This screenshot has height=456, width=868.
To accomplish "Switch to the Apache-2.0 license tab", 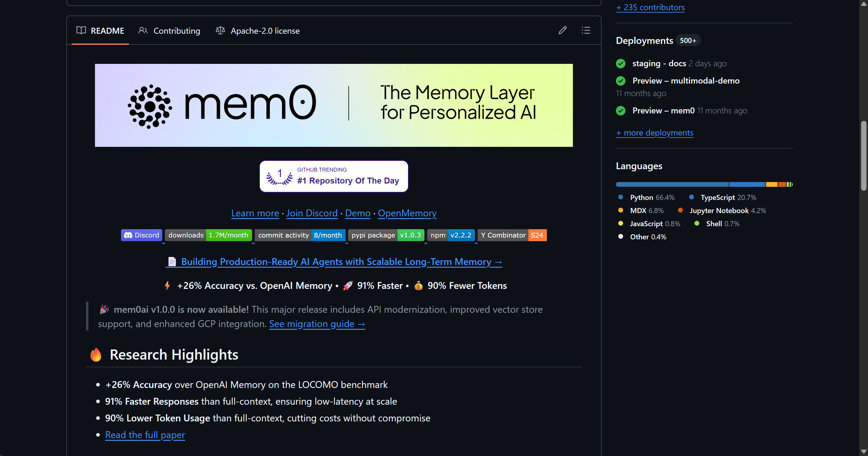I will pyautogui.click(x=258, y=31).
